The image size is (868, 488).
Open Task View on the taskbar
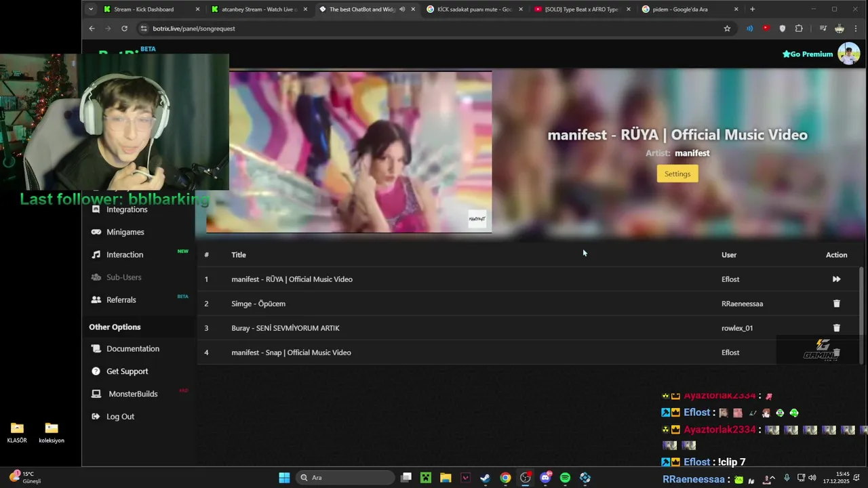pos(406,478)
